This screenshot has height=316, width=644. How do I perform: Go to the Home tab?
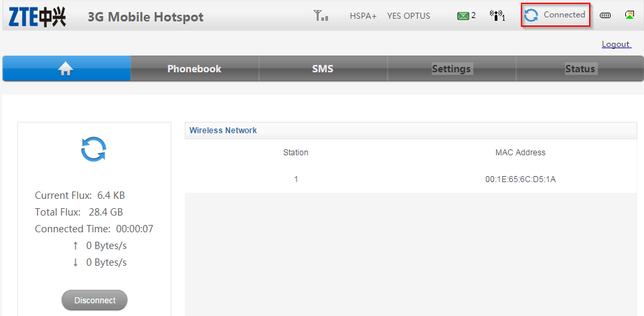pyautogui.click(x=66, y=69)
